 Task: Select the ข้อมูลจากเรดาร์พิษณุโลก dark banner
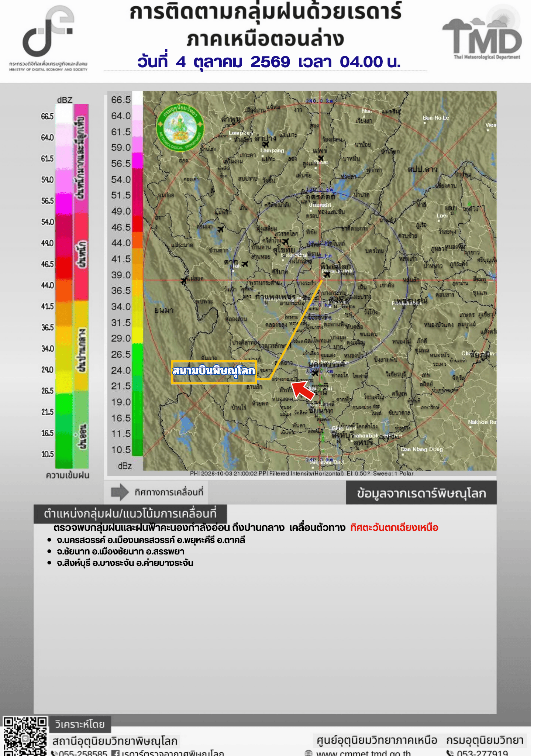[421, 493]
